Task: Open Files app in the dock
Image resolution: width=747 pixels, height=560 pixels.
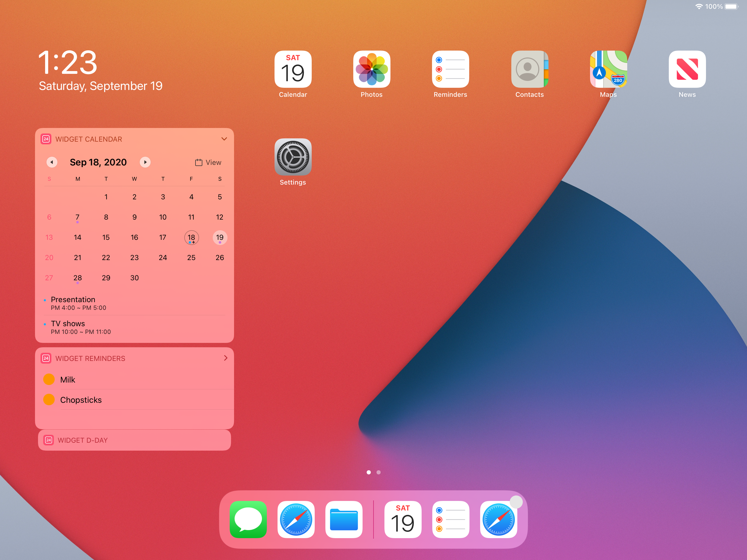Action: (344, 519)
